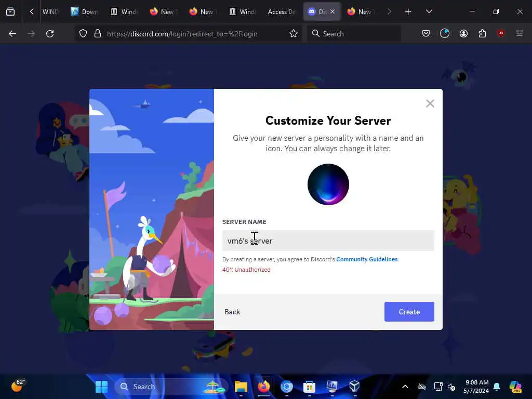Open uBlock Origin extension icon
The height and width of the screenshot is (399, 532).
pos(500,33)
